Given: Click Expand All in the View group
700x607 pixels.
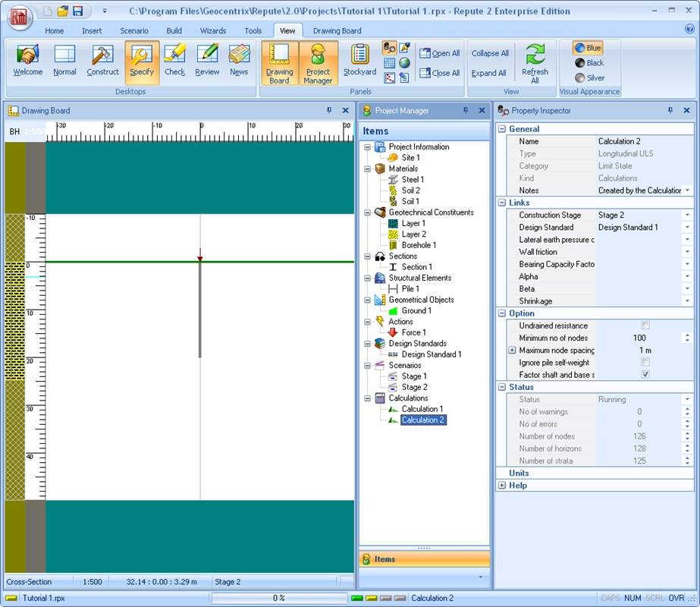Looking at the screenshot, I should (x=489, y=73).
